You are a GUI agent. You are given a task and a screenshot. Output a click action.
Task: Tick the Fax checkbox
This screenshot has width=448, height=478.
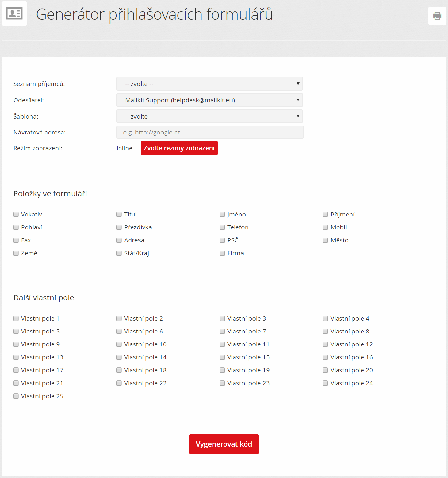16,240
